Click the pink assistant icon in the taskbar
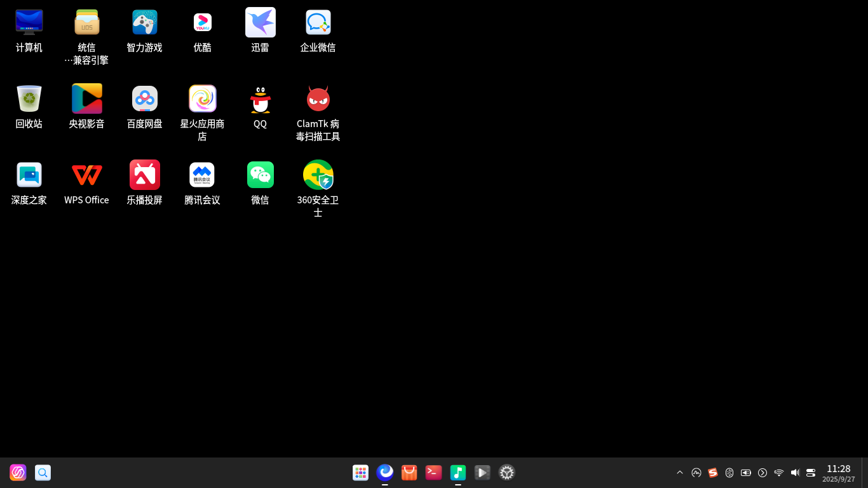The height and width of the screenshot is (488, 868). pyautogui.click(x=18, y=473)
